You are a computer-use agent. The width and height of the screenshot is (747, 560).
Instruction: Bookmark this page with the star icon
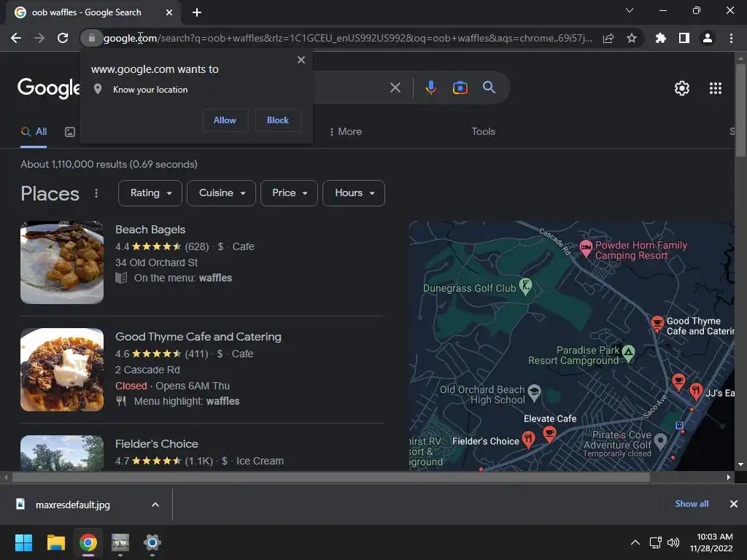(632, 38)
